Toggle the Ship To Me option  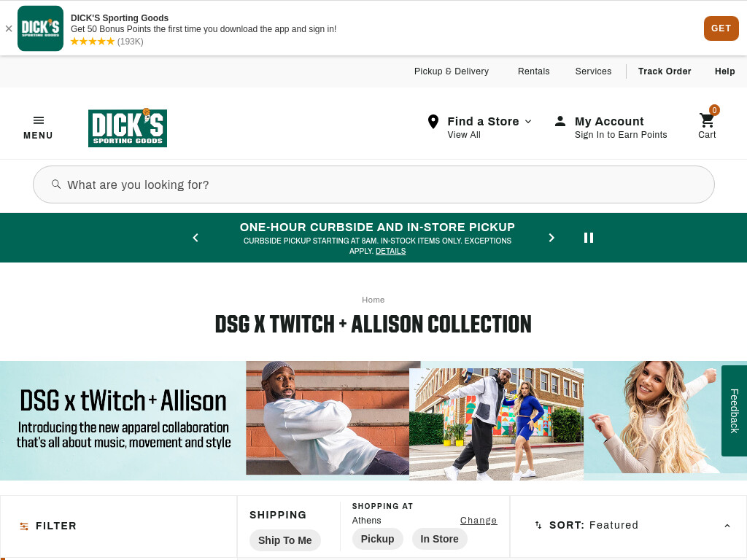tap(285, 540)
